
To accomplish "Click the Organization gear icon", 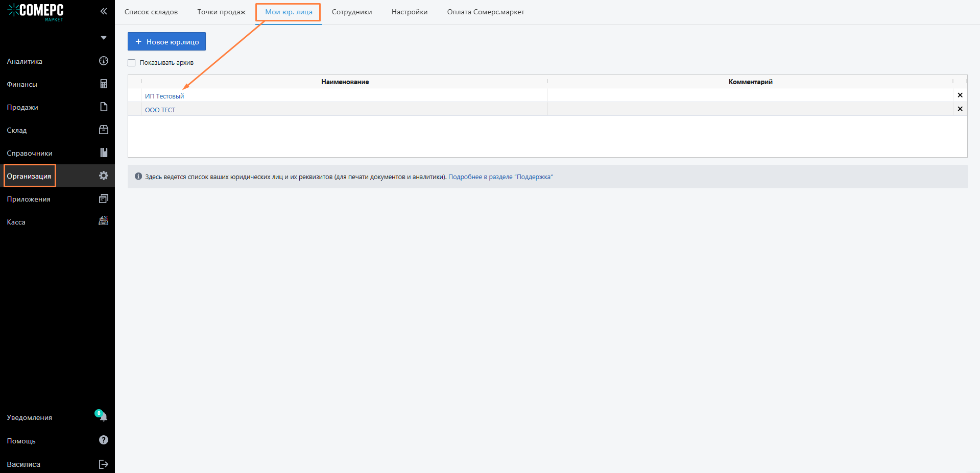I will tap(103, 176).
